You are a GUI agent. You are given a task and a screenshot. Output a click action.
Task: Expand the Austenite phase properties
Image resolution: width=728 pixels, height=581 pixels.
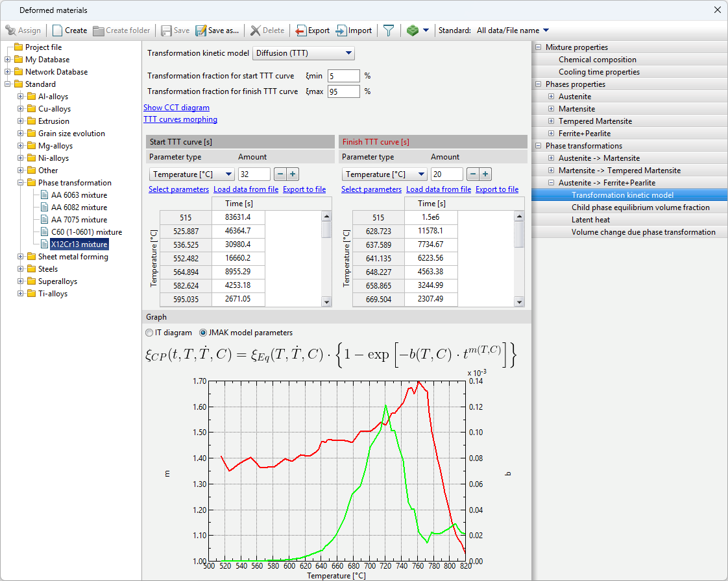pyautogui.click(x=551, y=97)
